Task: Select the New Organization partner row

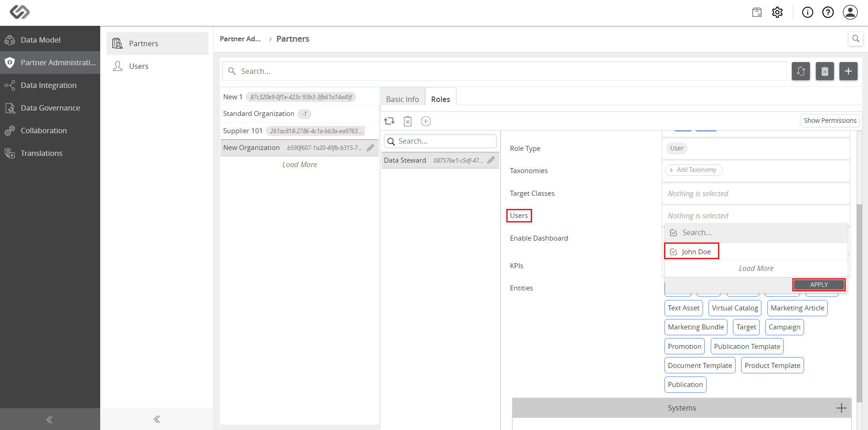Action: [300, 148]
